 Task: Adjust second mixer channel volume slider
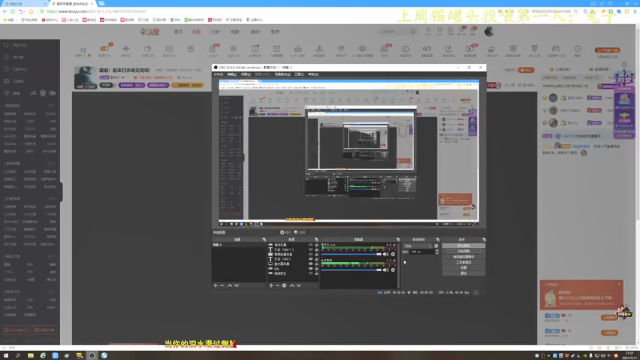(x=351, y=270)
